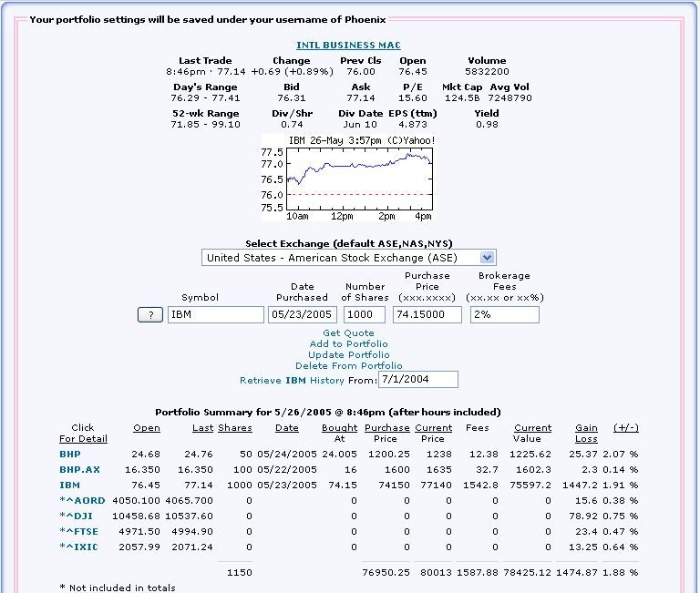Screen dimensions: 700x593
Task: Click the Brokerage Fees field showing 2%
Action: coord(504,314)
